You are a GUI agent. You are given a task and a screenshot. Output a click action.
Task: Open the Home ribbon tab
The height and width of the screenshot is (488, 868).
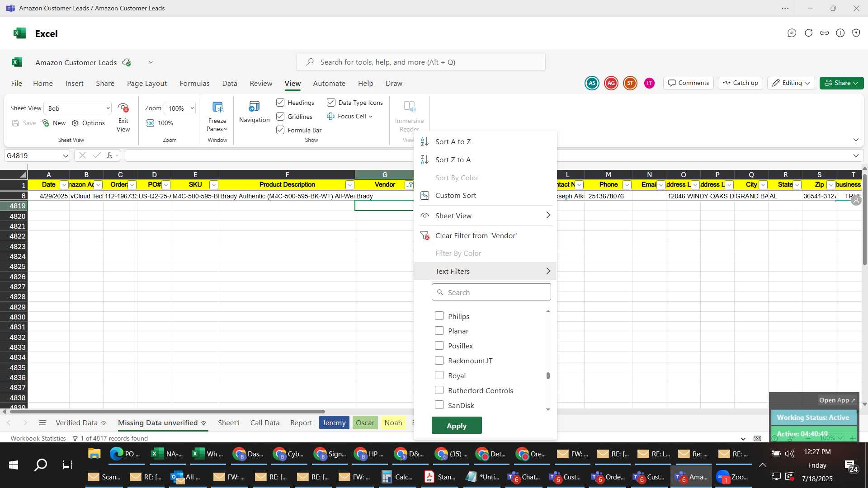point(43,83)
